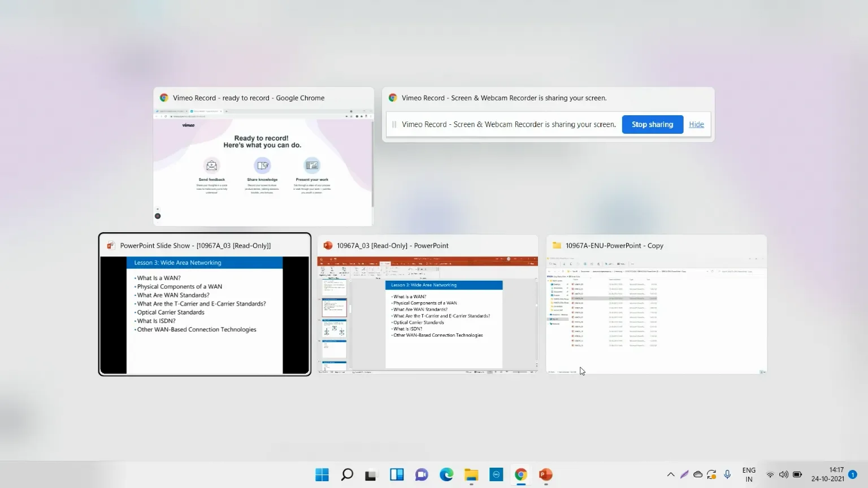This screenshot has height=488, width=868.
Task: Click the sync arrows tray icon
Action: click(711, 474)
